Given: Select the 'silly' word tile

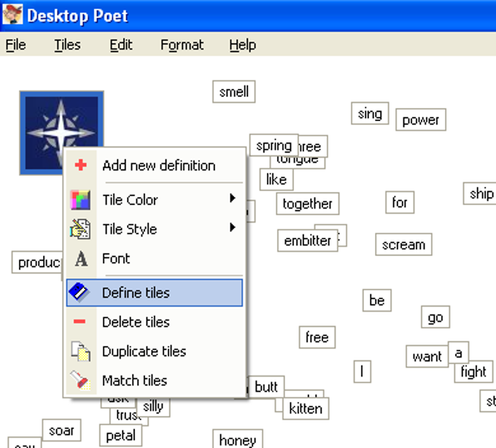Looking at the screenshot, I should pos(153,407).
